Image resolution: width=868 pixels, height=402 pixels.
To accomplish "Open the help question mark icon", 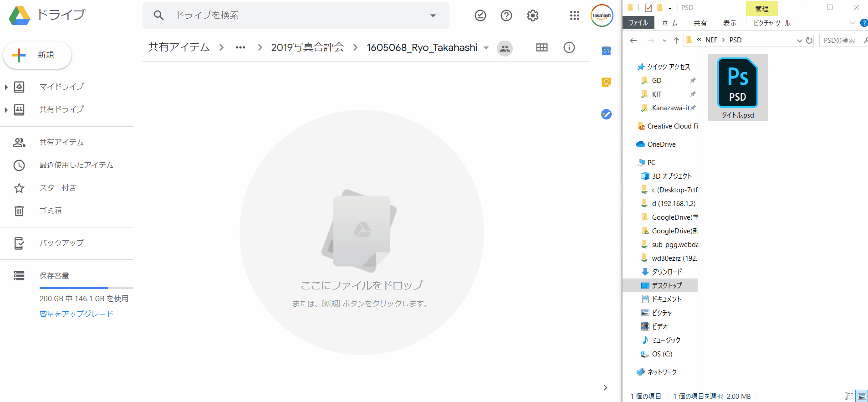I will [506, 15].
